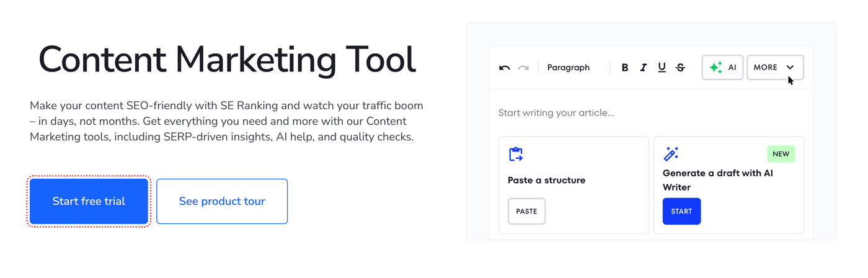Screen dimensions: 868x278
Task: Toggle bold formatting in the editor
Action: [625, 68]
